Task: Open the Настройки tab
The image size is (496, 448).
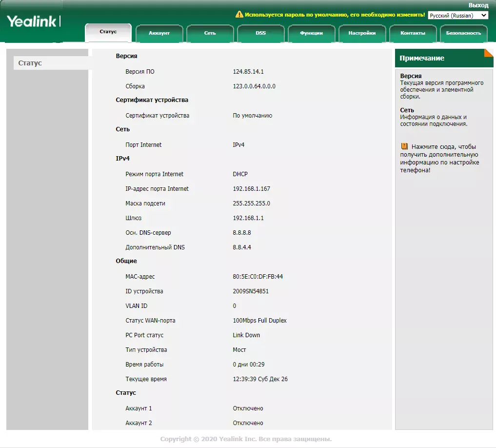Action: point(362,33)
